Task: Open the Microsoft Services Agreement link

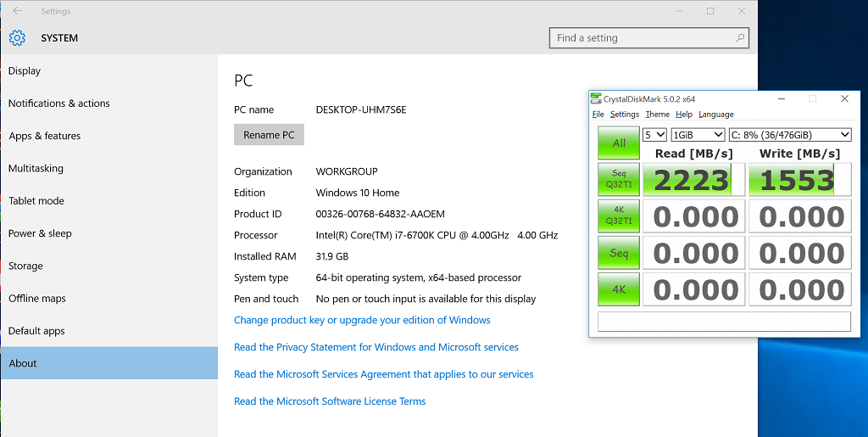Action: pyautogui.click(x=384, y=374)
